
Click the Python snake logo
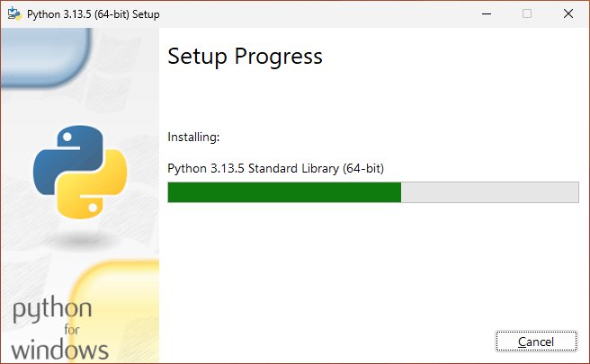(80, 173)
